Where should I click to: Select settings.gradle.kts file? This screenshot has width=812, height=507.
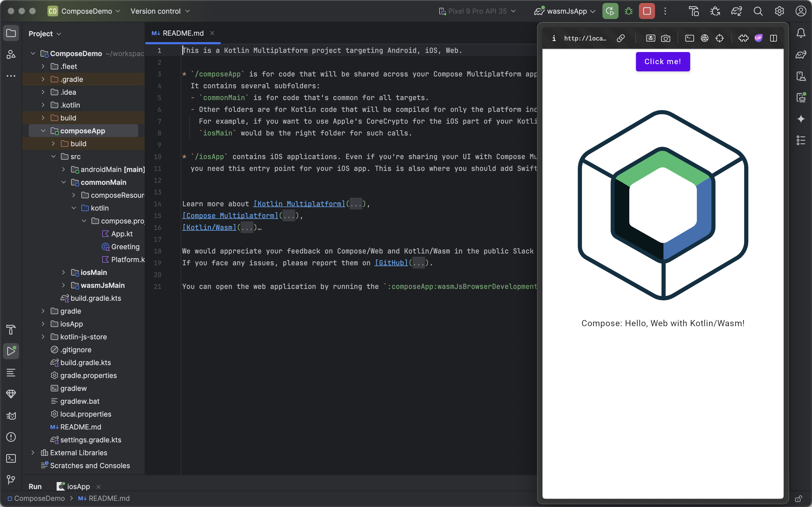tap(86, 440)
